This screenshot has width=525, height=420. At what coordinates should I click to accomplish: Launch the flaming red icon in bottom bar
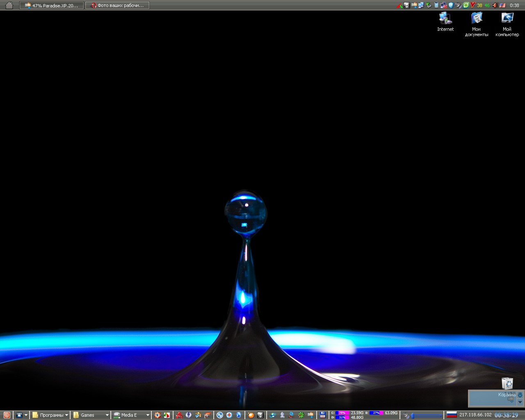click(x=208, y=415)
